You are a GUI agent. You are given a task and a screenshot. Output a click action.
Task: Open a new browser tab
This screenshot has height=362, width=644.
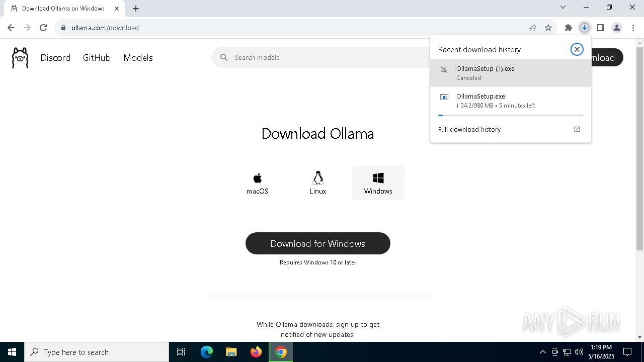(x=136, y=8)
